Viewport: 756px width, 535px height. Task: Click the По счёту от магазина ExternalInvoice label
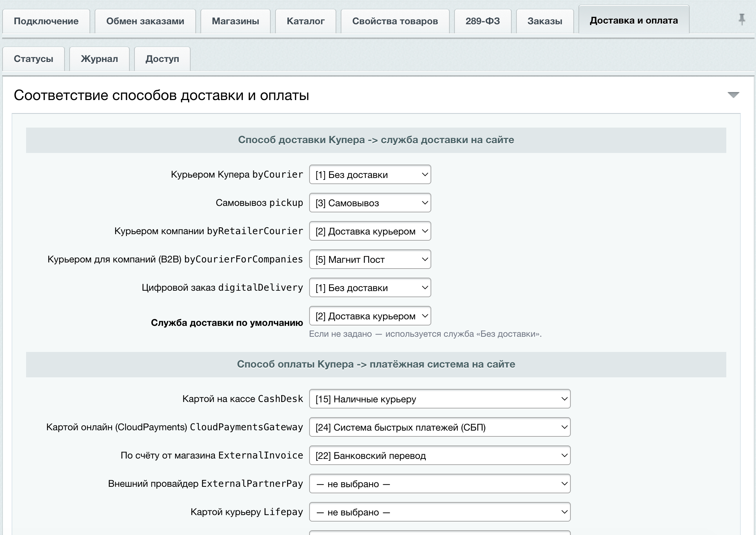pyautogui.click(x=212, y=455)
